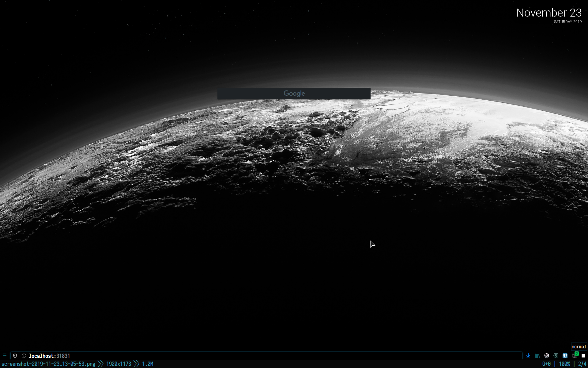Open the extension icon with badge 3

575,355
